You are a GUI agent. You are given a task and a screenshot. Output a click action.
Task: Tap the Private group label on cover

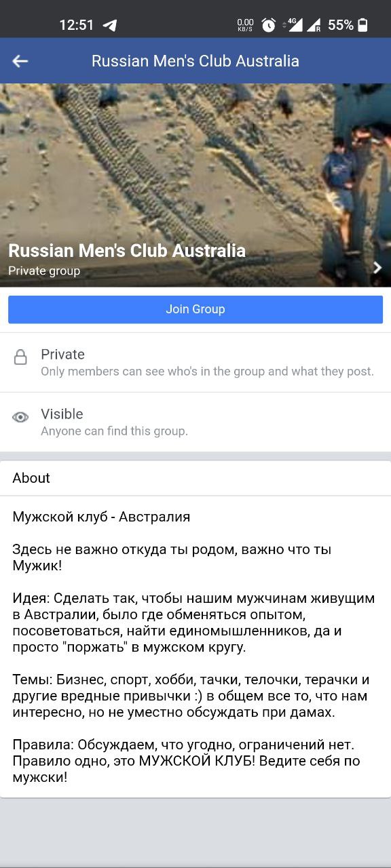tap(44, 271)
